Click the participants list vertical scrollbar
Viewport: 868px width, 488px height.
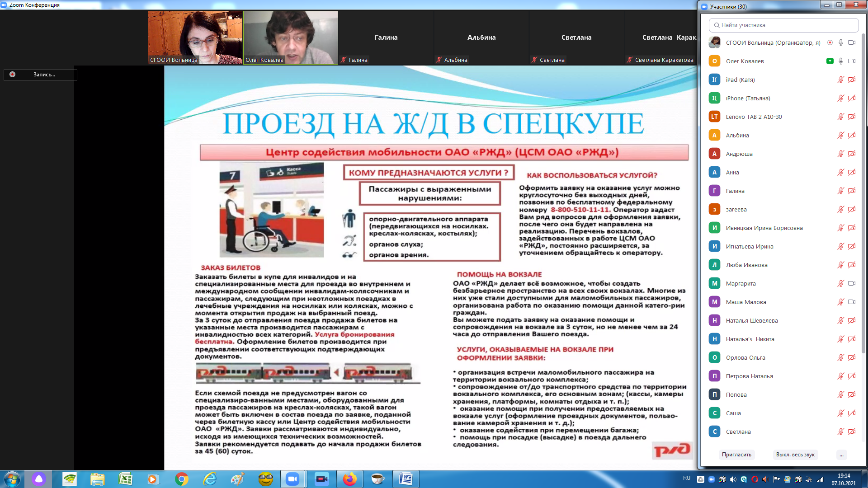coord(863,194)
